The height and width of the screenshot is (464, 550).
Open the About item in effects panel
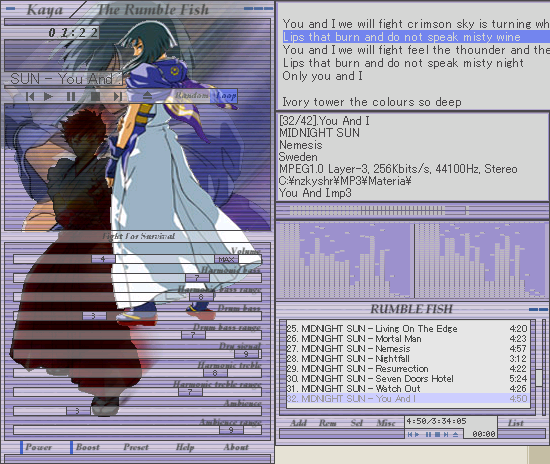[236, 448]
